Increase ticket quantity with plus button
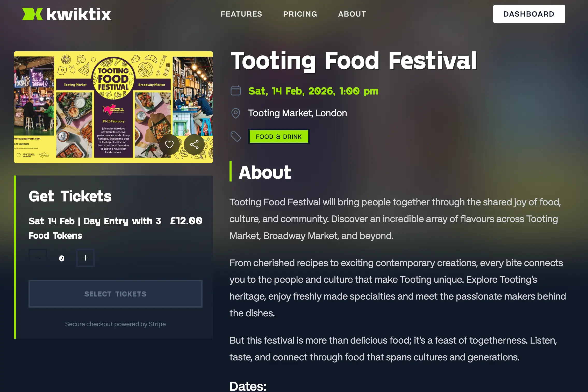This screenshot has height=392, width=588. [x=85, y=258]
